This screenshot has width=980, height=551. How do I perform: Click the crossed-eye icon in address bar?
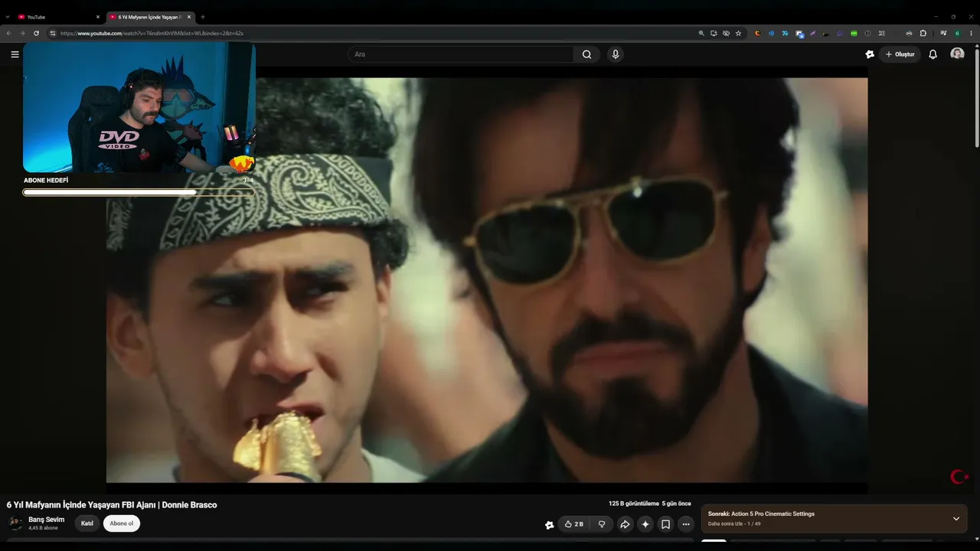[726, 33]
